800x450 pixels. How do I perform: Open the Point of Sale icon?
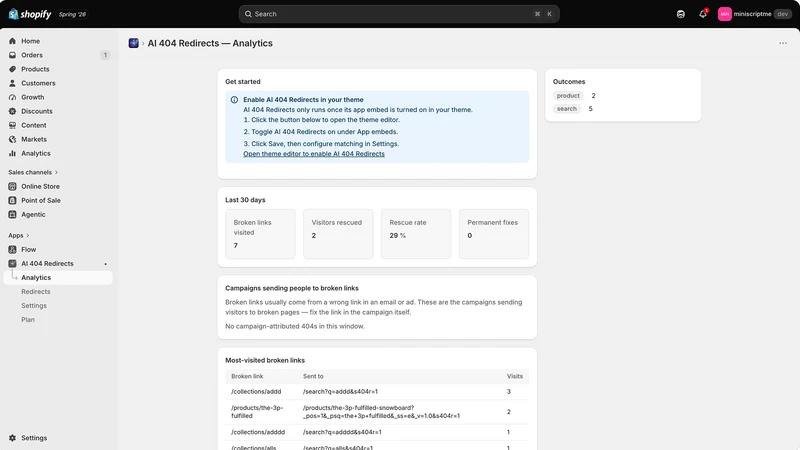[12, 201]
